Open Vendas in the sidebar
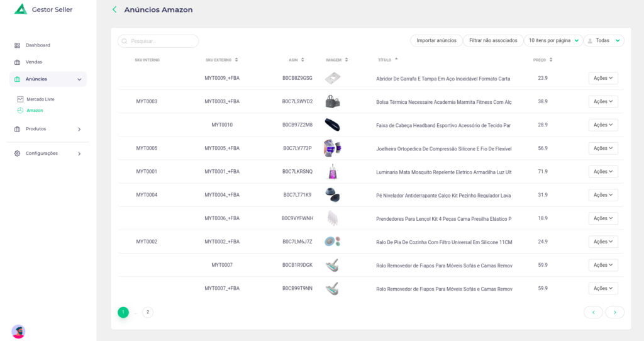The height and width of the screenshot is (341, 644). 33,62
